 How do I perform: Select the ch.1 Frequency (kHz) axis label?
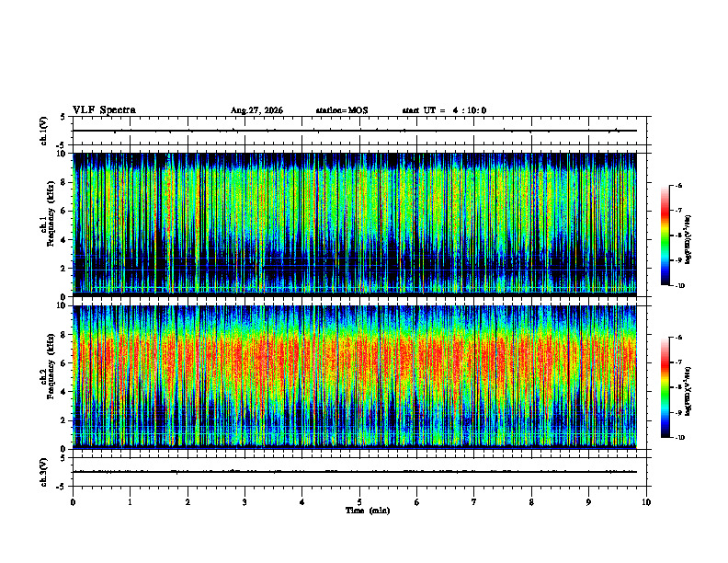(47, 224)
